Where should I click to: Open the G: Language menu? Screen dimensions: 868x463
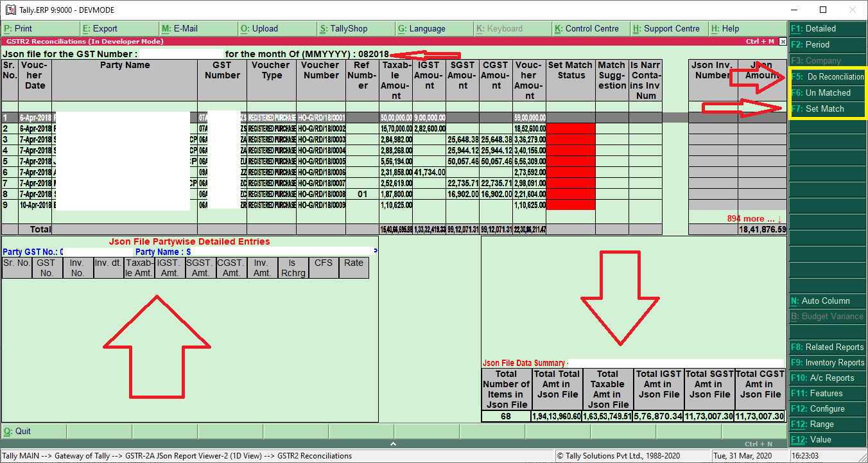pyautogui.click(x=434, y=29)
